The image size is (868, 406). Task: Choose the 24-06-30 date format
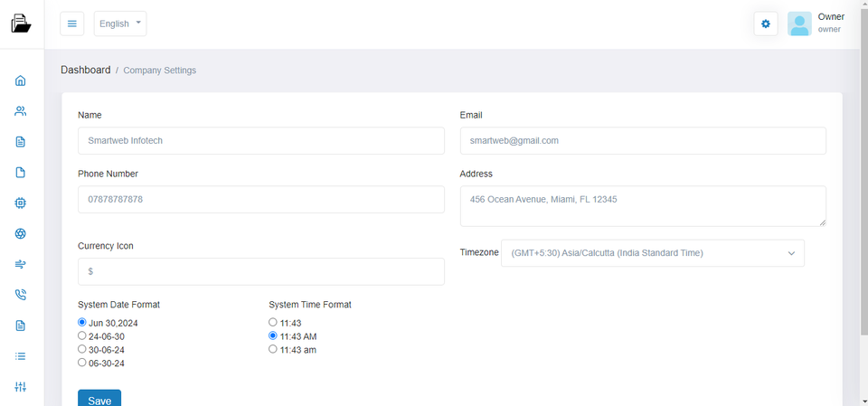click(x=82, y=335)
